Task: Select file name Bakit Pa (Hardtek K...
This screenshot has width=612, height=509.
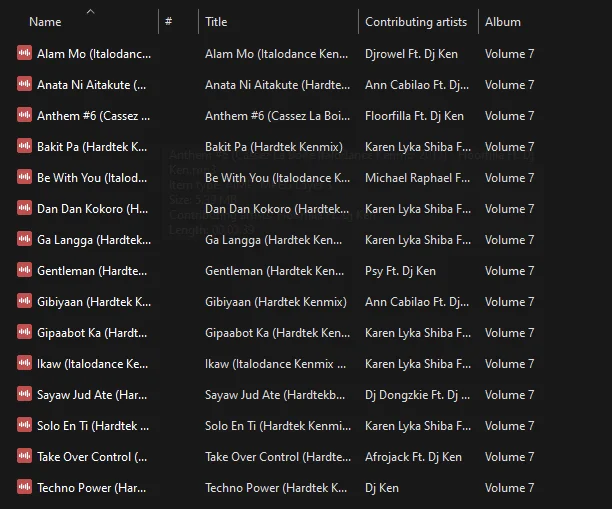Action: tap(92, 147)
